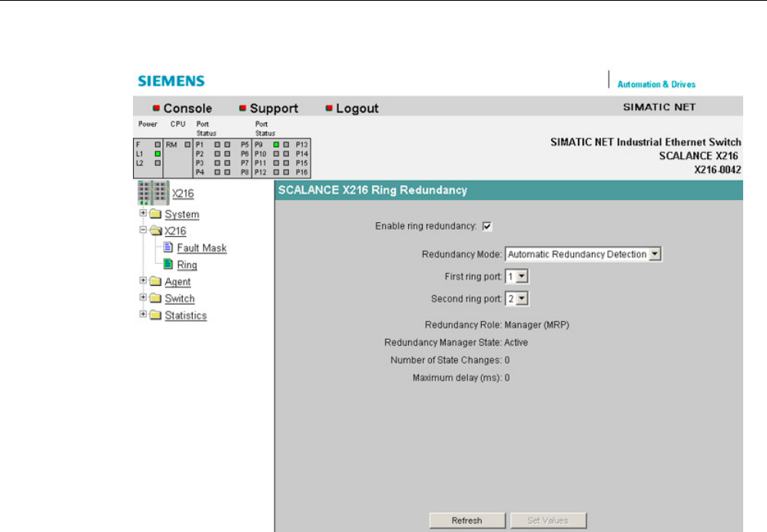Click the 'Manager (MRP)' redundancy role text
767x532 pixels.
536,325
